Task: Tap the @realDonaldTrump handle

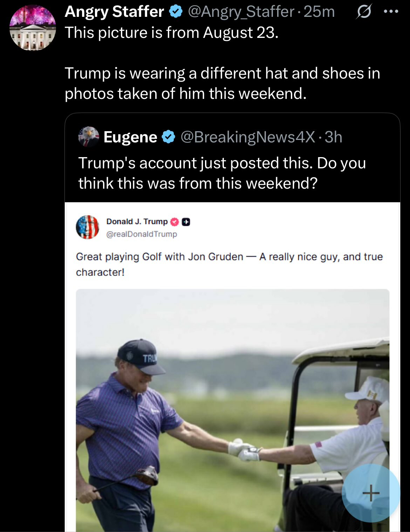Action: [x=142, y=234]
